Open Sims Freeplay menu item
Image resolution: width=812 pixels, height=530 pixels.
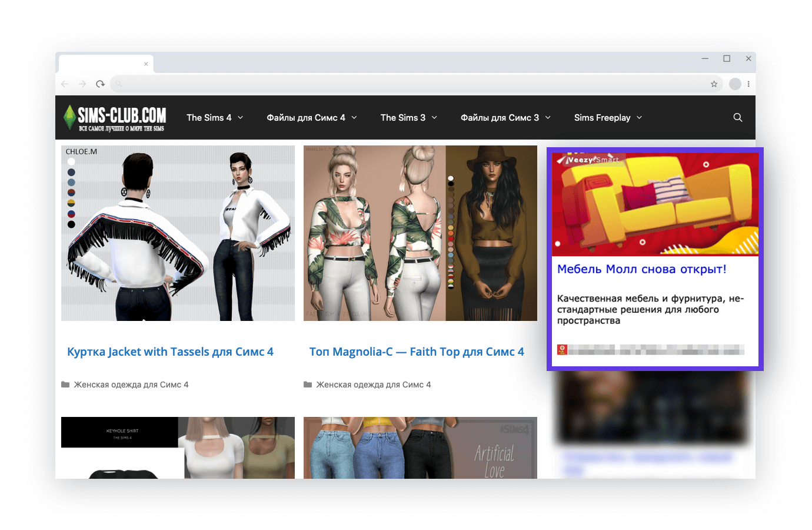pyautogui.click(x=608, y=118)
